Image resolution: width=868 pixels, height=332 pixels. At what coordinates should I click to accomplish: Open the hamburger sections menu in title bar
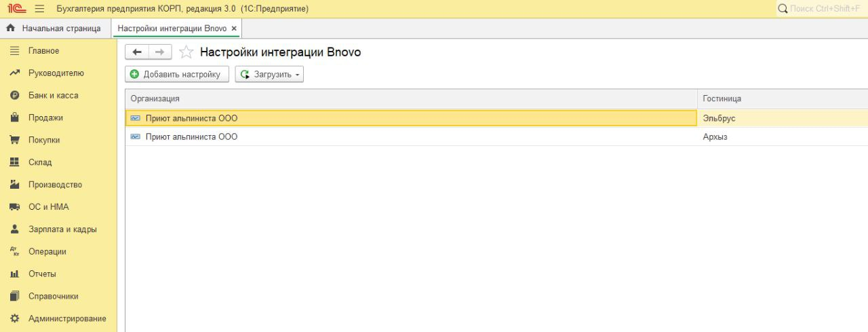tap(40, 9)
